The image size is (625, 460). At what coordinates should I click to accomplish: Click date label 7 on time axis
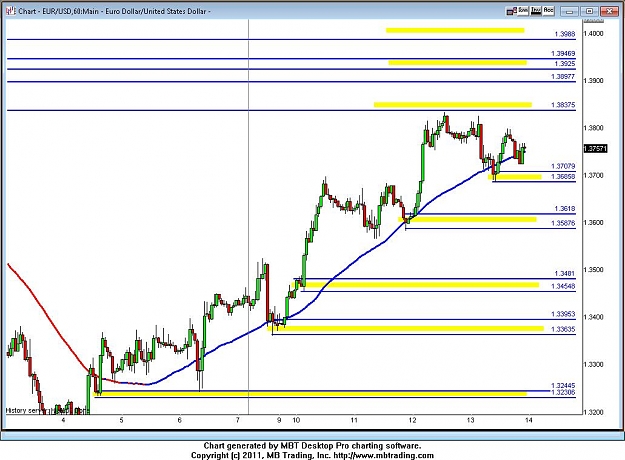point(238,420)
